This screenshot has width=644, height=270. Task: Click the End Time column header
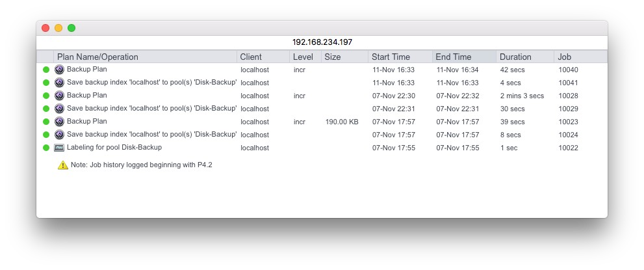pyautogui.click(x=454, y=57)
